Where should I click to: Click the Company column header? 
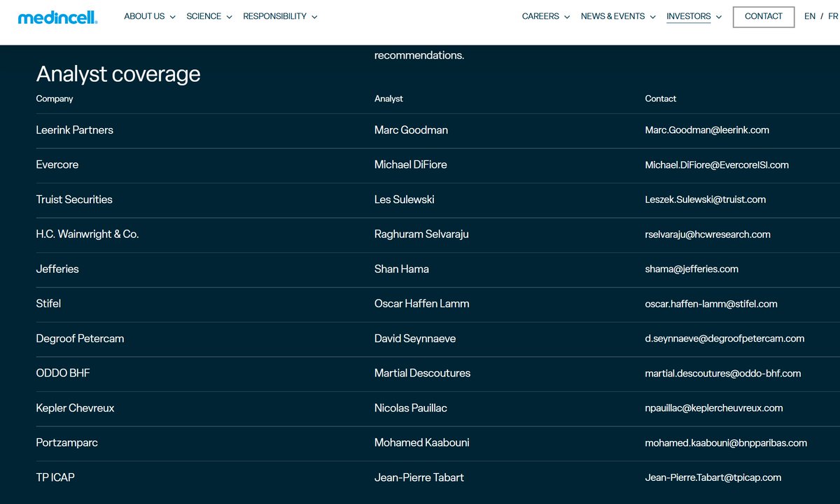55,99
